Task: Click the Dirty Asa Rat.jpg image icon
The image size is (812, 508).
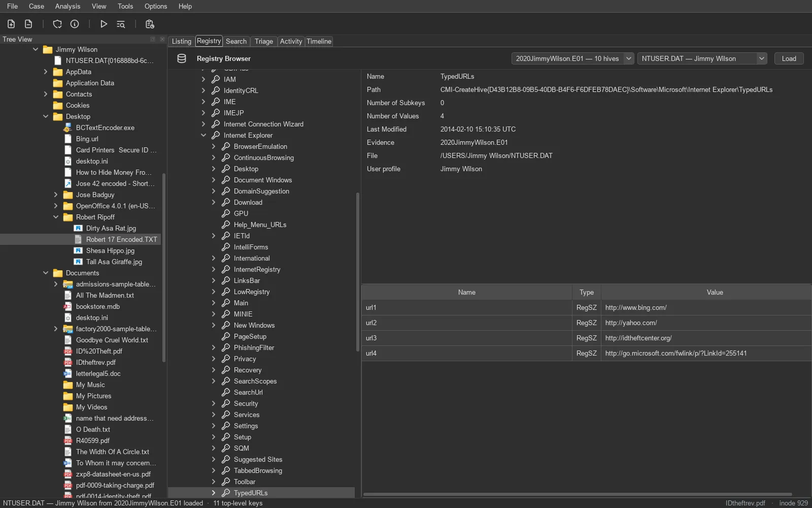Action: tap(78, 228)
